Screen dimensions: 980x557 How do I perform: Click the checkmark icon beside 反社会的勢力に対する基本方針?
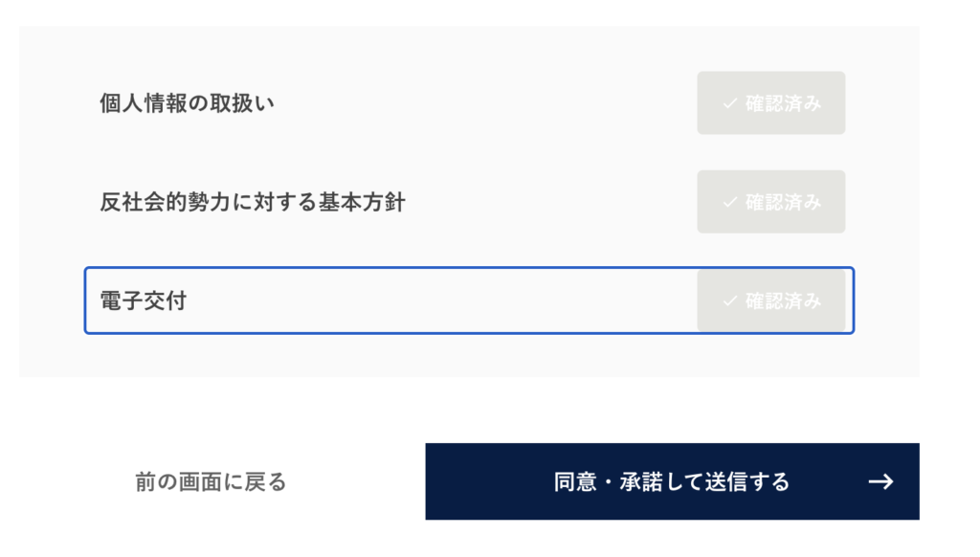click(x=730, y=202)
